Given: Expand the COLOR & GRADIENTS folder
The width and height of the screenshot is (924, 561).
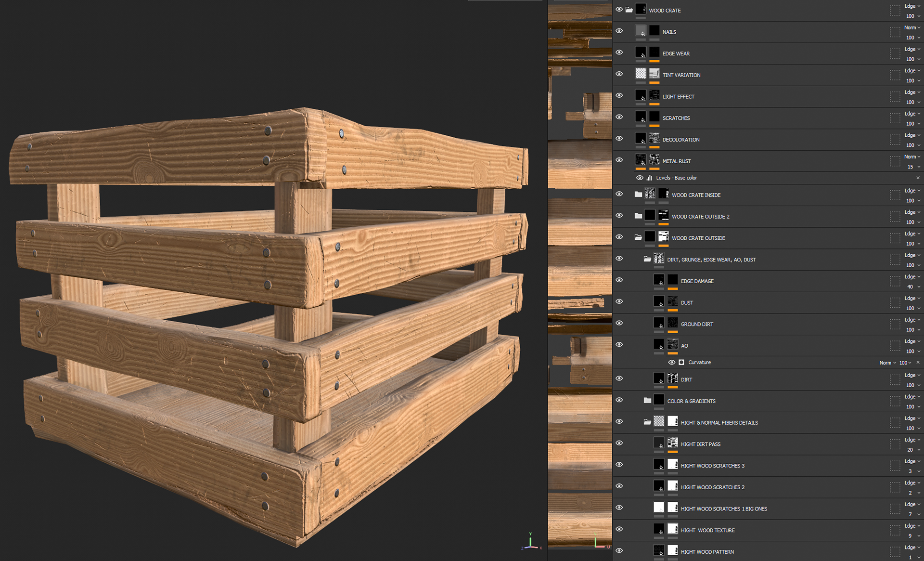Looking at the screenshot, I should (x=647, y=400).
